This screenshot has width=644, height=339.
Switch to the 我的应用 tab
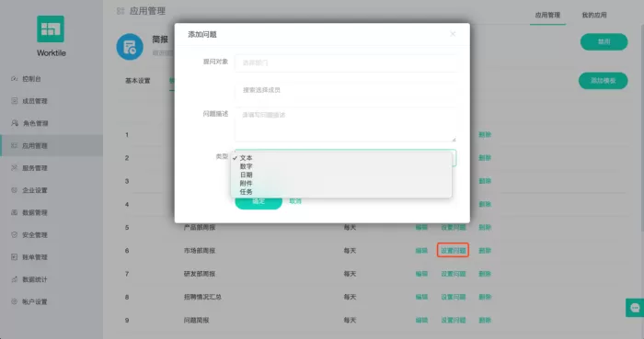594,16
